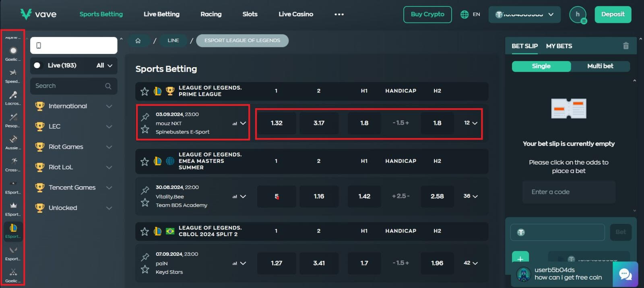644x288 pixels.
Task: Select the Aussie rules sport icon
Action: [13, 139]
